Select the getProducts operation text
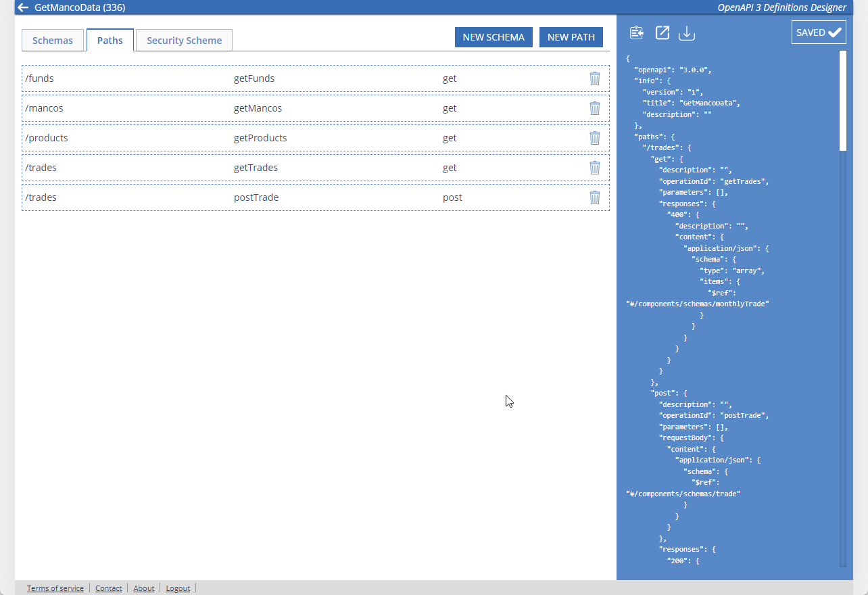 pyautogui.click(x=260, y=138)
